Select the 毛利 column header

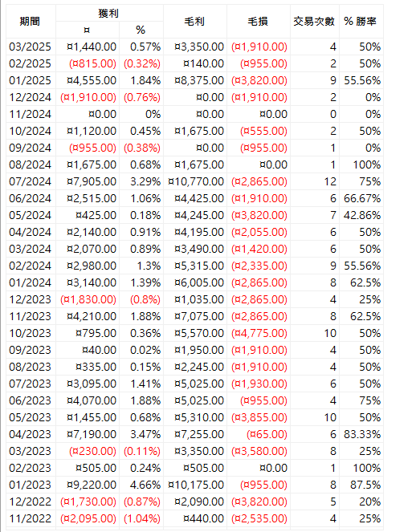pyautogui.click(x=195, y=22)
